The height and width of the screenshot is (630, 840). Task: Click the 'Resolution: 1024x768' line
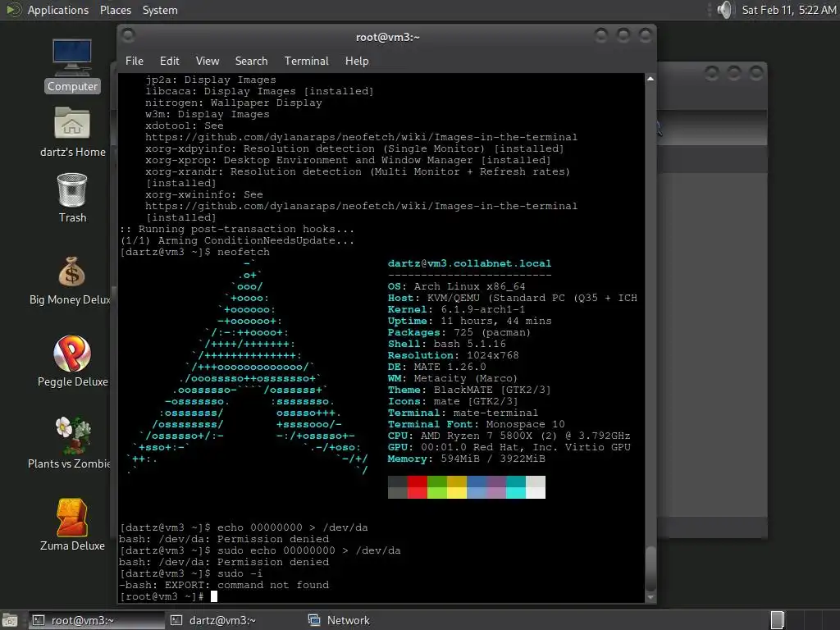click(x=453, y=355)
